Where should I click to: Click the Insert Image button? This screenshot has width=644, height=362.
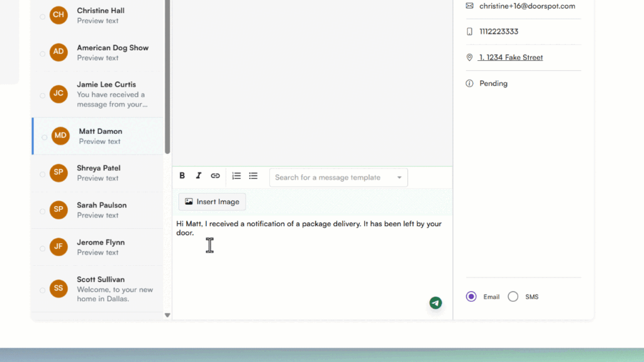[x=212, y=202]
